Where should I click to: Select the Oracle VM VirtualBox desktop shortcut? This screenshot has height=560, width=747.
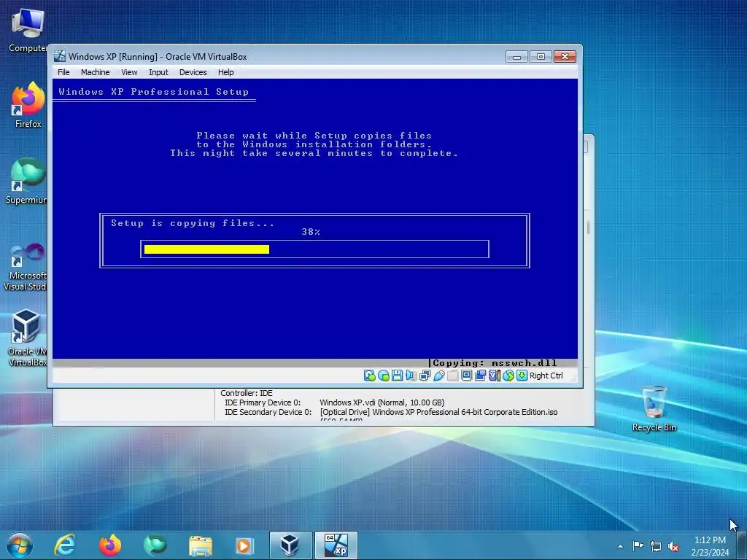coord(27,338)
